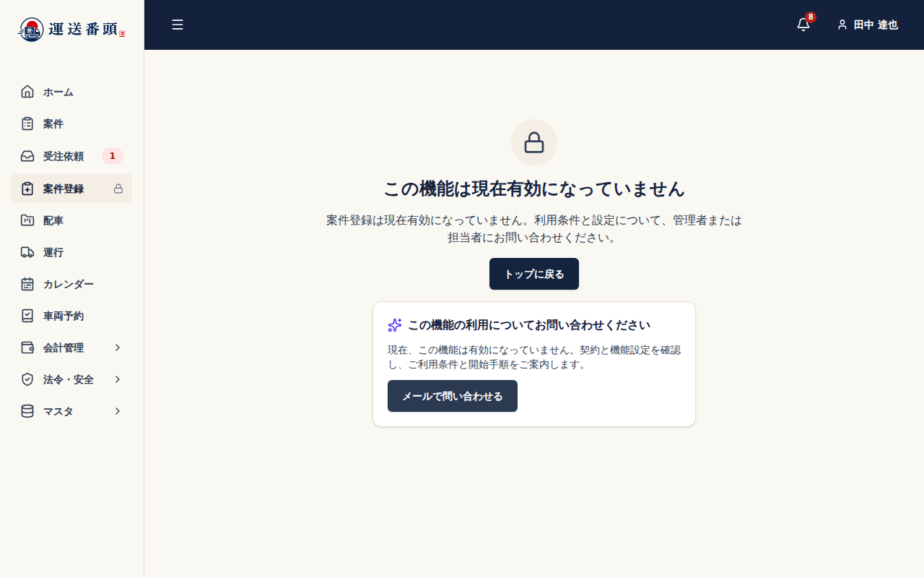Click the 案件 menu label
This screenshot has width=924, height=578.
53,124
